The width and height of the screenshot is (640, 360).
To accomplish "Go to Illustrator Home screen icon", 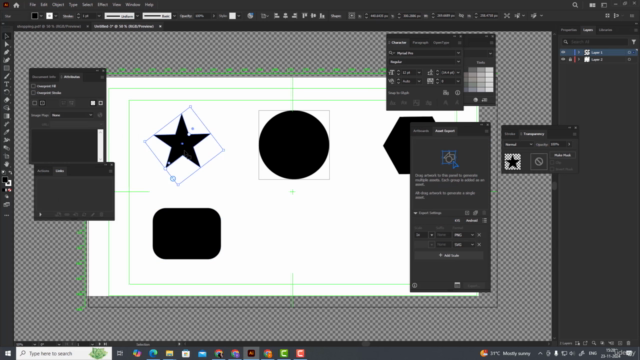I will coord(16,5).
